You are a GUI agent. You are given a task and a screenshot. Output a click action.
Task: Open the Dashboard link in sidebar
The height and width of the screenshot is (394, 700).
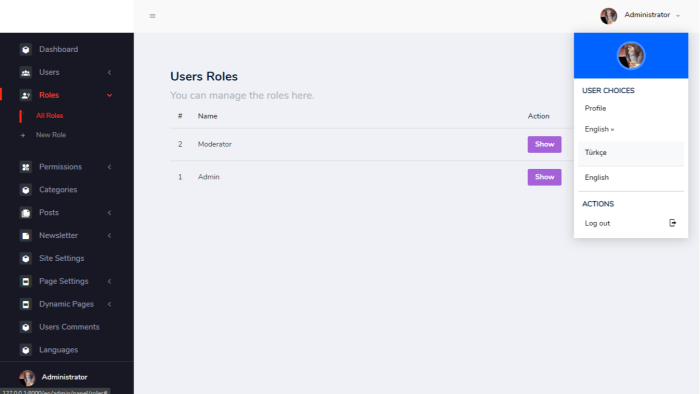click(x=58, y=50)
